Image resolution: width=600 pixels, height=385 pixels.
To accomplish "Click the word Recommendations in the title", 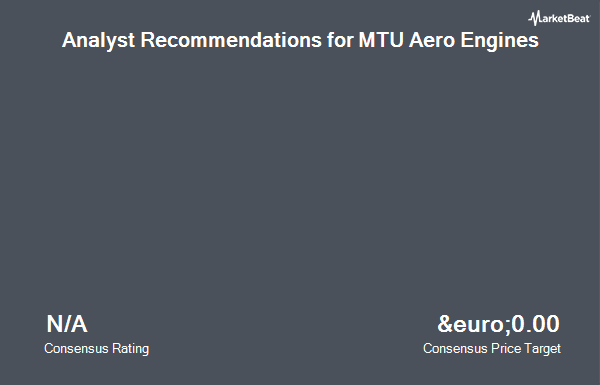I will point(231,40).
